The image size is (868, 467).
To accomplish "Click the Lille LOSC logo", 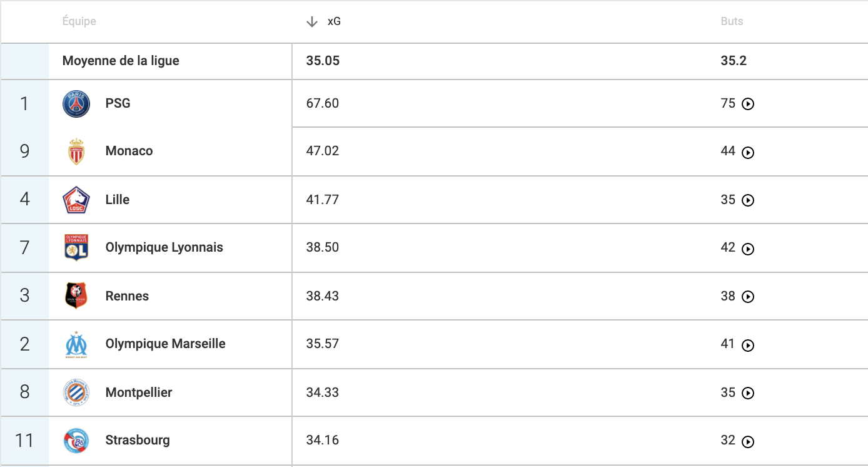I will coord(76,200).
